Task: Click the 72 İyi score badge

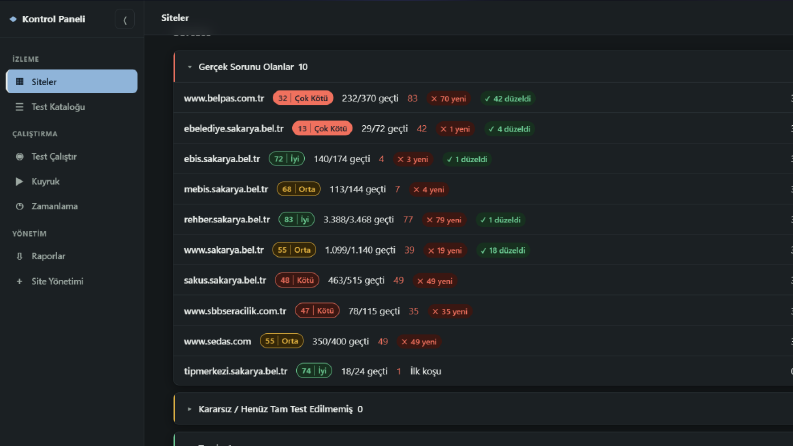Action: tap(287, 159)
